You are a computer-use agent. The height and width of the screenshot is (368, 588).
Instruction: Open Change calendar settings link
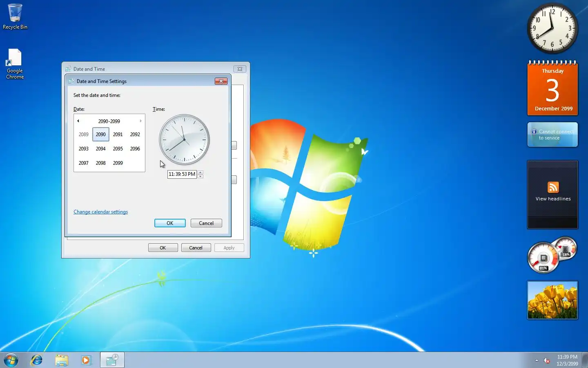pos(100,212)
